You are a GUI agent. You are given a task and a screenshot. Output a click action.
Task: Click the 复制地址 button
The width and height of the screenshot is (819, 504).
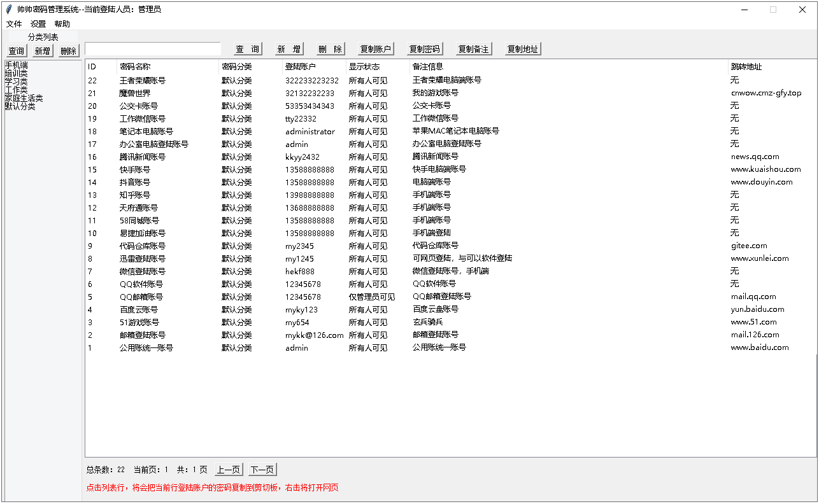tap(523, 49)
